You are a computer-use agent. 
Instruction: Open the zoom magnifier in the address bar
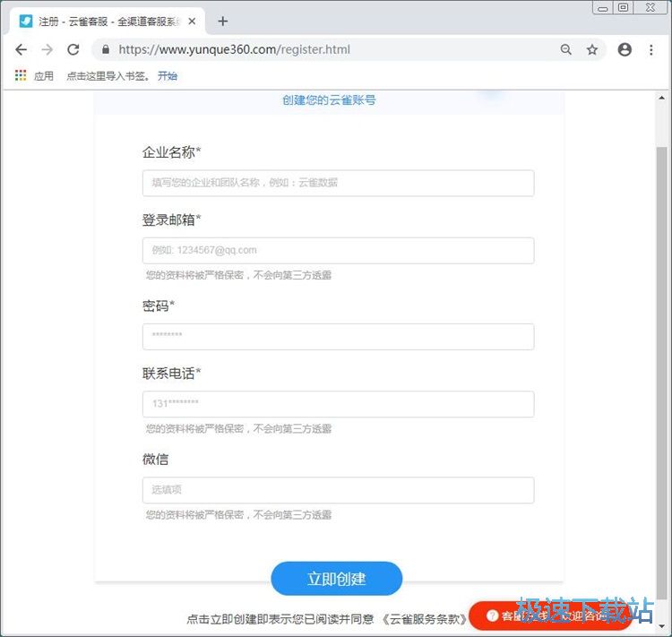click(565, 50)
